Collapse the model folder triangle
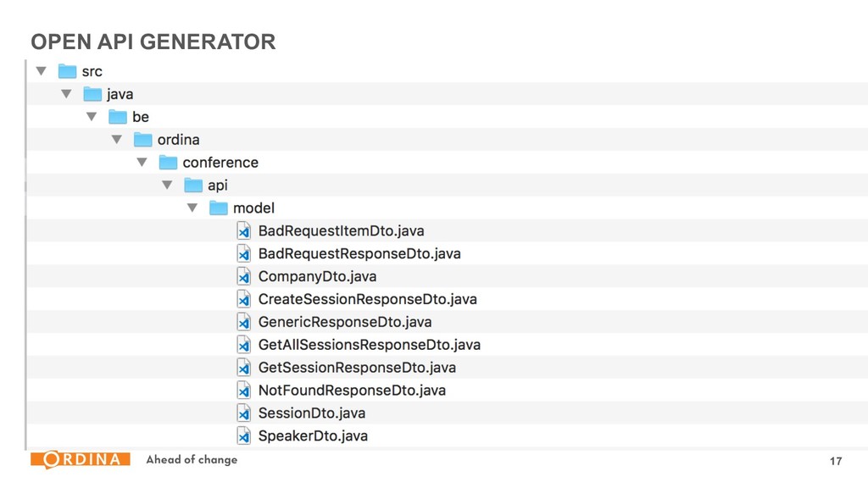The height and width of the screenshot is (488, 868). (x=192, y=208)
